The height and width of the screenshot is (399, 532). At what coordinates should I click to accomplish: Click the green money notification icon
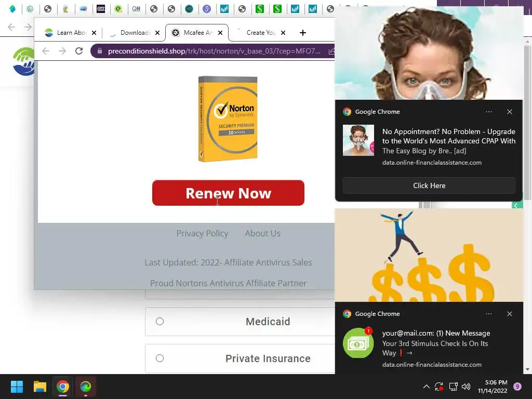pyautogui.click(x=358, y=343)
